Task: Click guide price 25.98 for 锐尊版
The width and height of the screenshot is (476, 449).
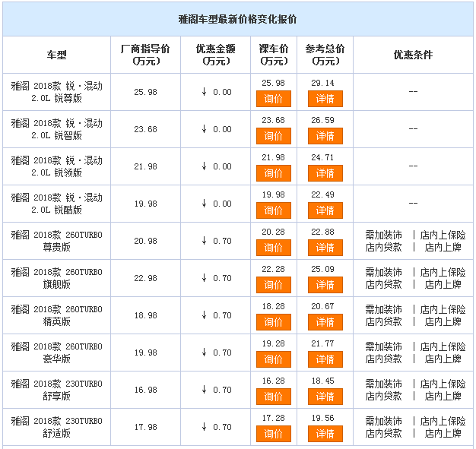Action: [x=146, y=92]
